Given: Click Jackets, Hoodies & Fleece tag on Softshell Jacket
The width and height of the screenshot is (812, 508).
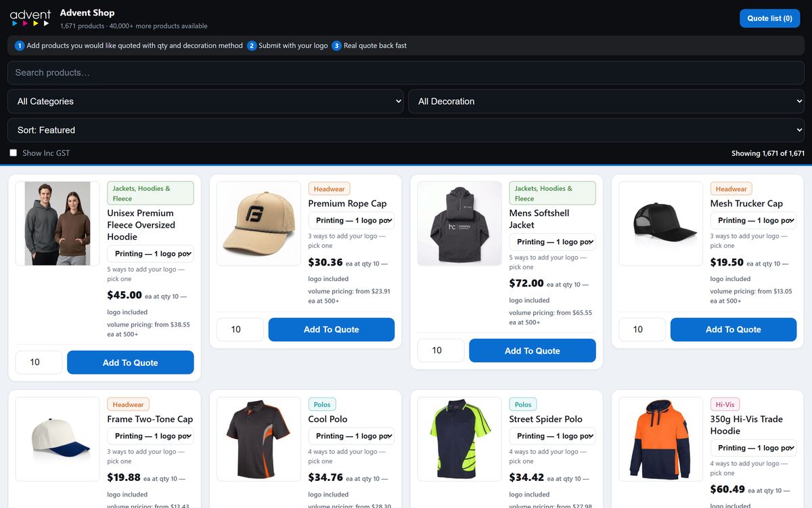Looking at the screenshot, I should point(552,194).
